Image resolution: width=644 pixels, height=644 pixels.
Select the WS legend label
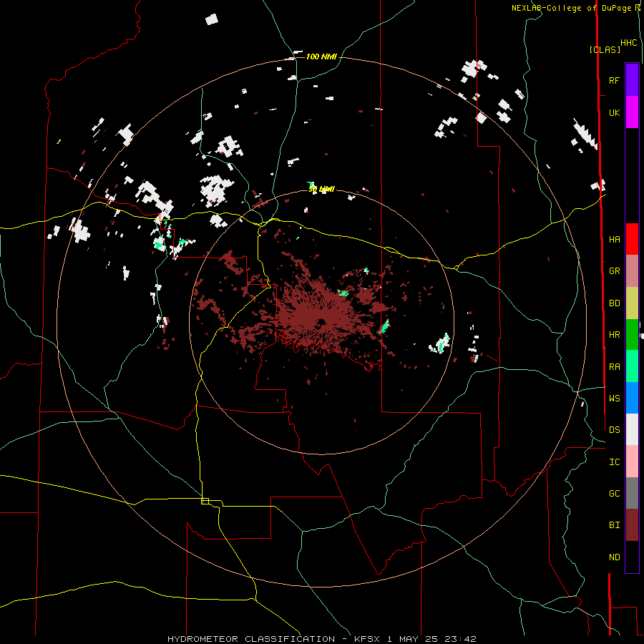pyautogui.click(x=614, y=398)
